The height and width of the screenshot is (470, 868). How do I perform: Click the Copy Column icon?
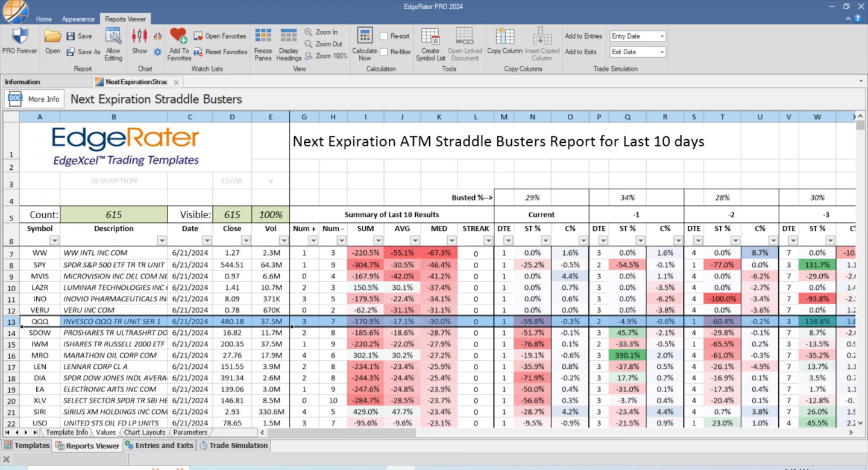pos(505,36)
